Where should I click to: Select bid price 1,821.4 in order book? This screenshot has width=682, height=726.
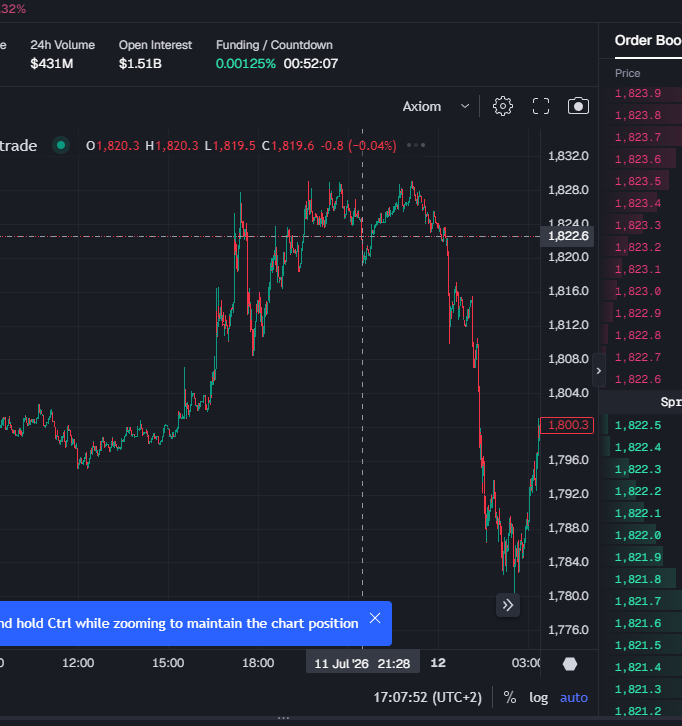[638, 667]
